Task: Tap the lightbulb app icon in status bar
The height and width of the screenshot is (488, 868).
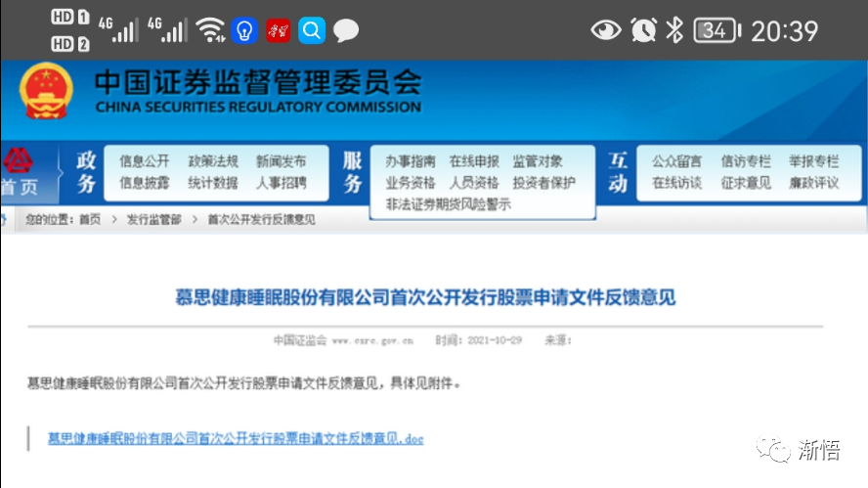Action: (x=244, y=30)
